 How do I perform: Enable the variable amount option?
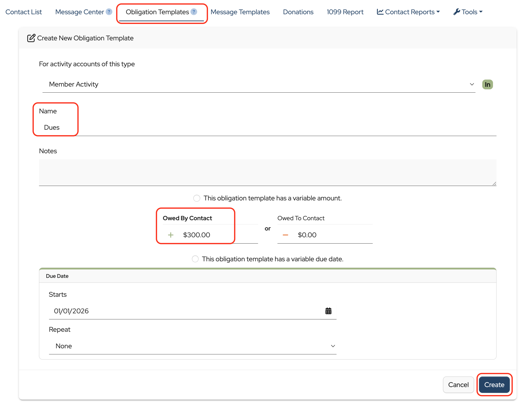pyautogui.click(x=197, y=198)
